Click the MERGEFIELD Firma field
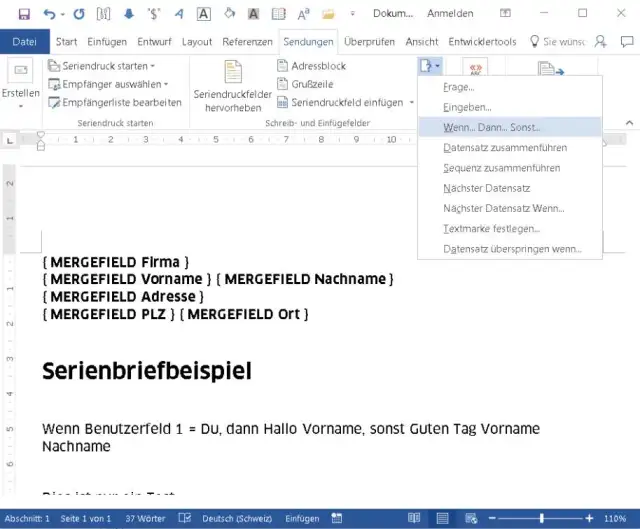Screen dimensions: 640x529 pyautogui.click(x=116, y=262)
